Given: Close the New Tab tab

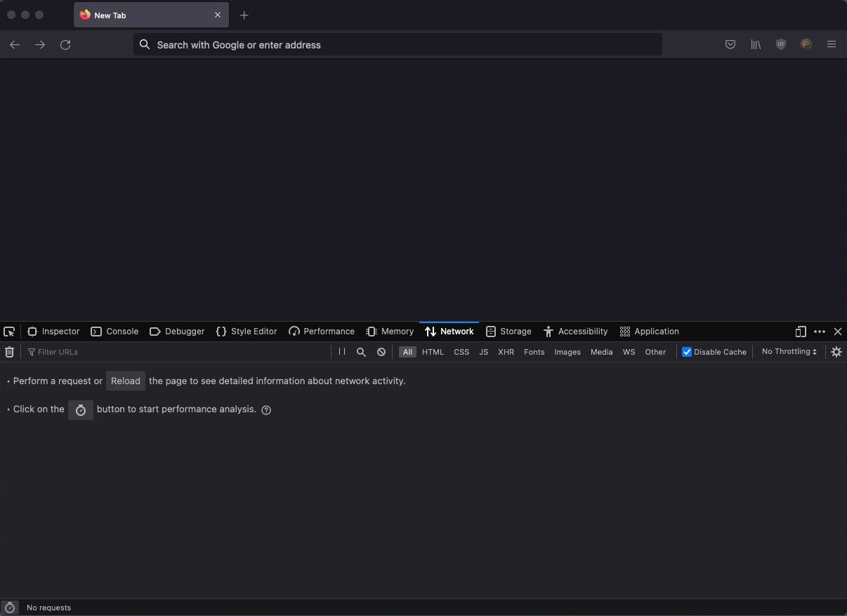Looking at the screenshot, I should 218,15.
